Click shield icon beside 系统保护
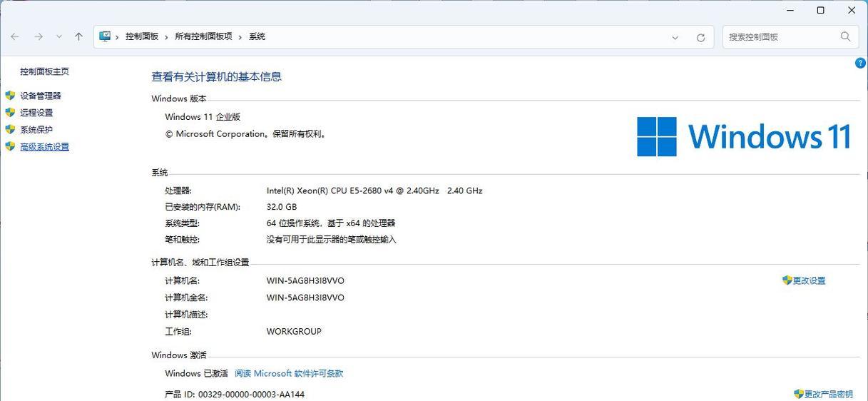The image size is (868, 401). tap(10, 129)
